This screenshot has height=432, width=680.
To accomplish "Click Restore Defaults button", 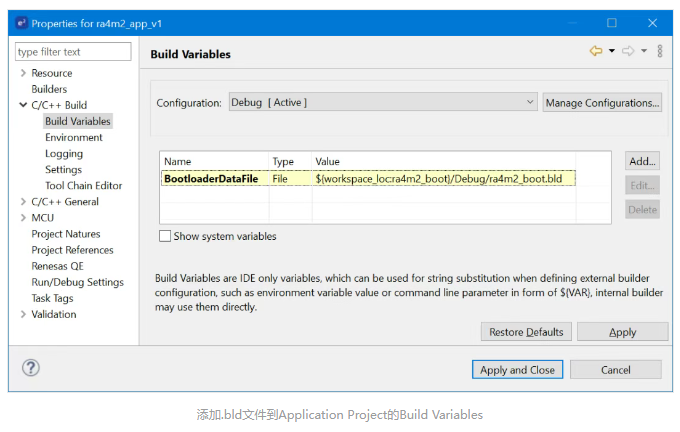I will (x=526, y=332).
